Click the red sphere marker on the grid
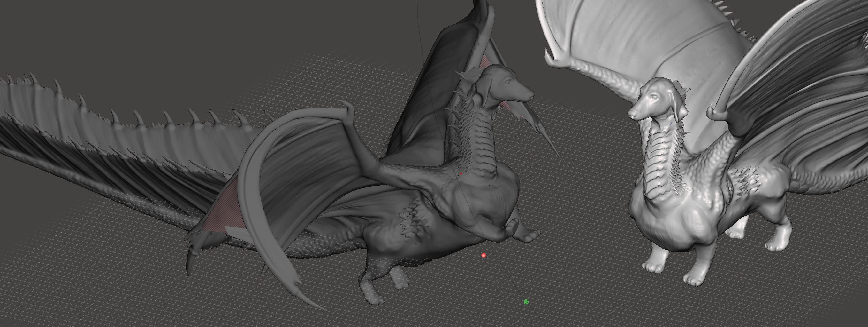 [483, 255]
